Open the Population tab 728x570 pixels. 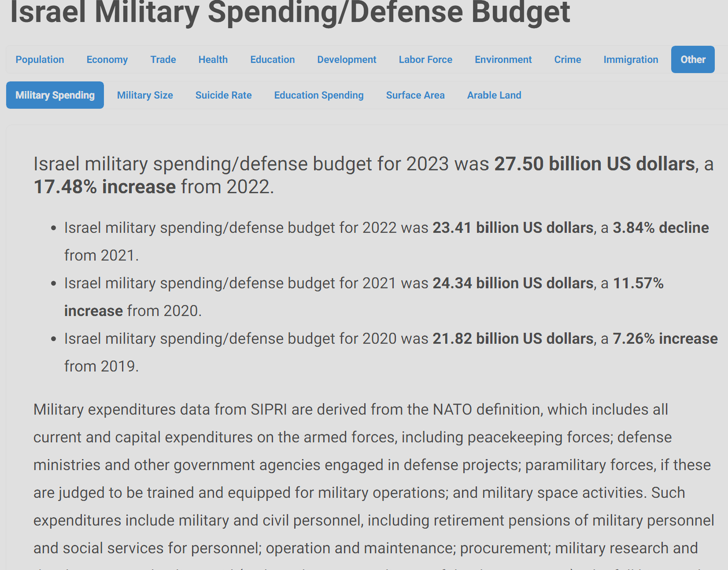point(40,59)
